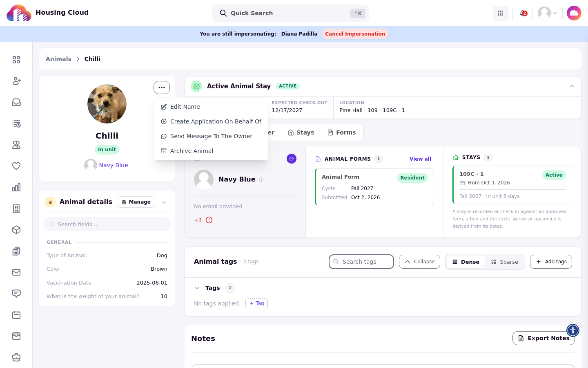Click the red alert icon beside +1
Image resolution: width=588 pixels, height=368 pixels.
(209, 220)
